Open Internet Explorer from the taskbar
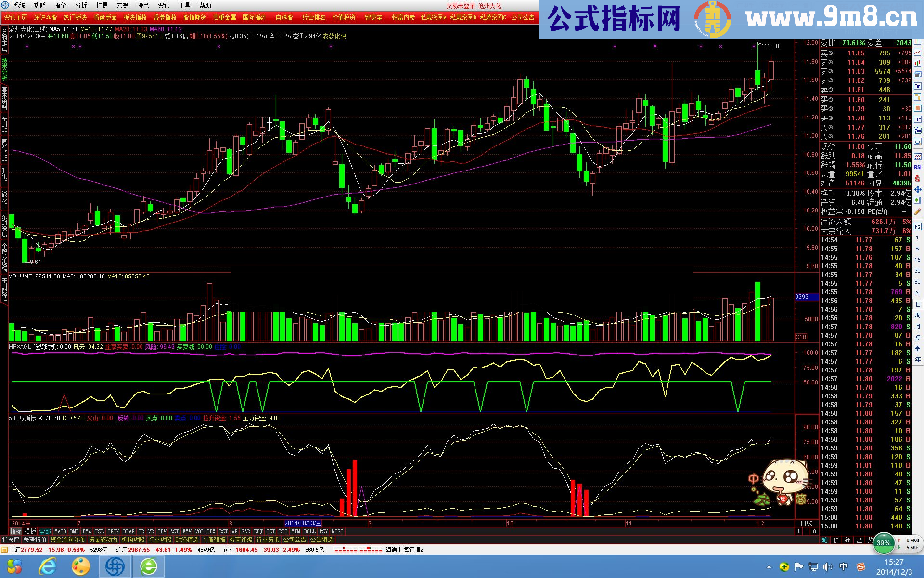This screenshot has width=924, height=578. [47, 566]
